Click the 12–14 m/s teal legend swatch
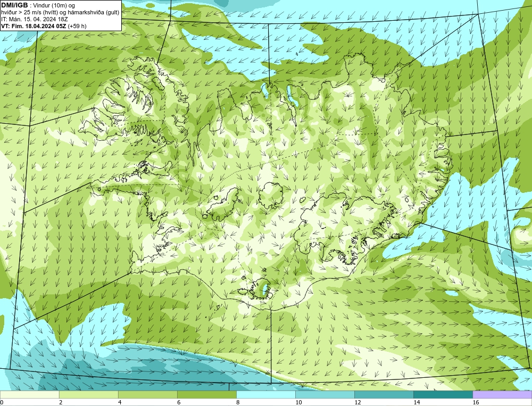Image resolution: width=532 pixels, height=406 pixels. click(x=384, y=394)
